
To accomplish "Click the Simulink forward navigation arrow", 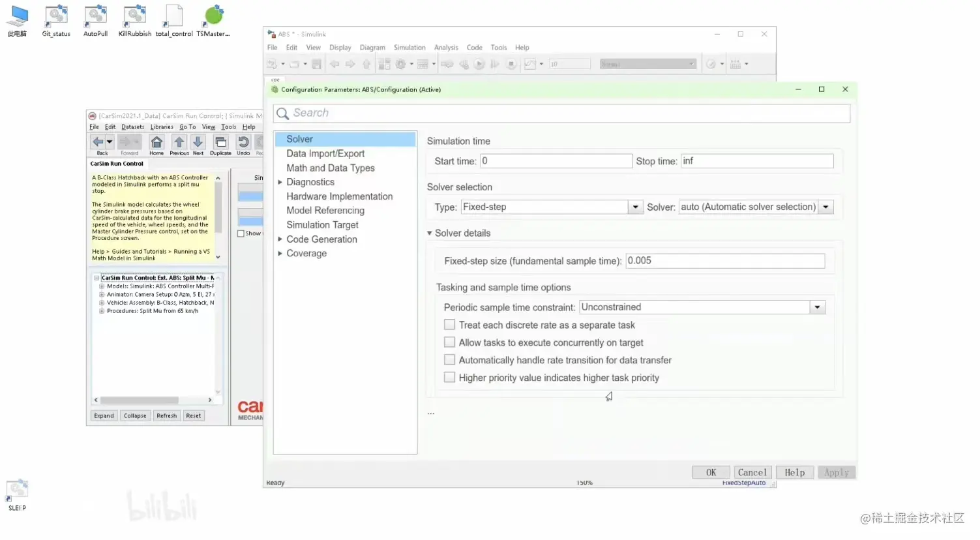I will (350, 64).
